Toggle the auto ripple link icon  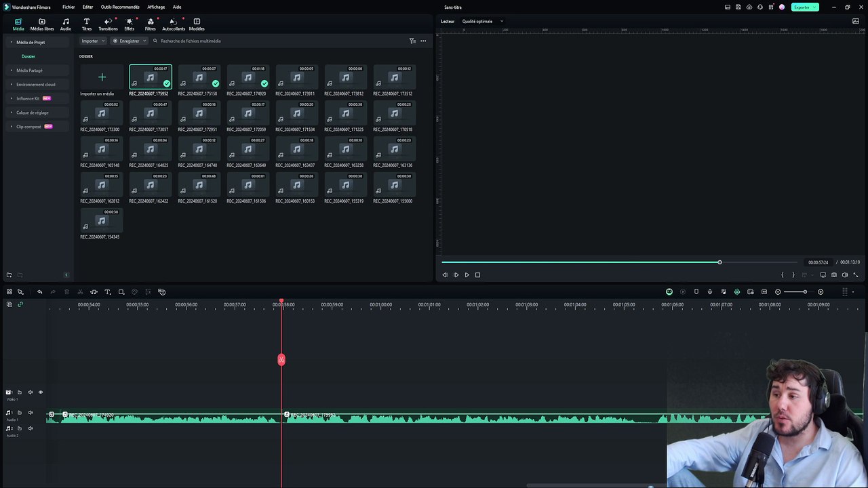point(20,304)
